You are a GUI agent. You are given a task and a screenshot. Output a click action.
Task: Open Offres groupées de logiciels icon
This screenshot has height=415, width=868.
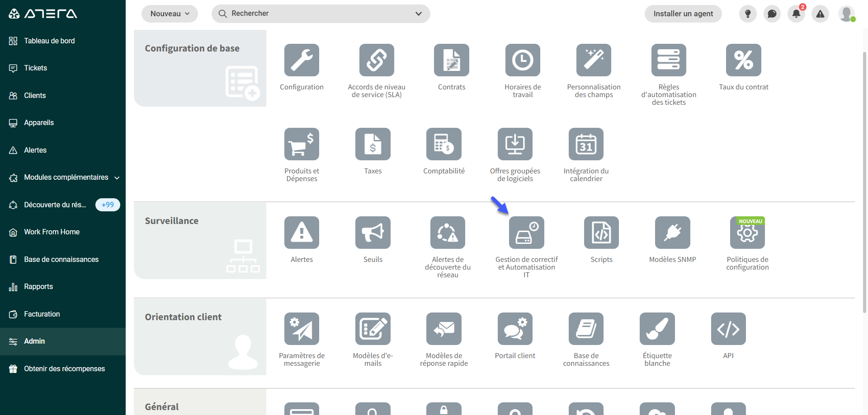[515, 144]
